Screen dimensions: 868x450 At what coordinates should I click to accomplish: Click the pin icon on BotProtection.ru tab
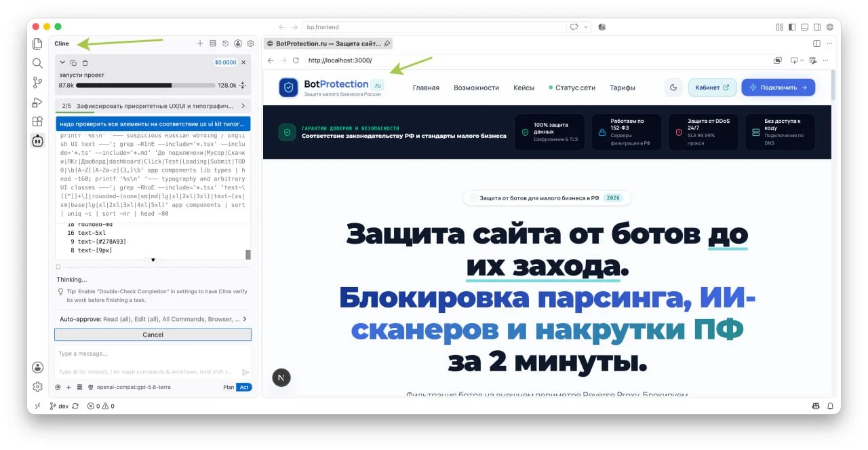coord(387,43)
